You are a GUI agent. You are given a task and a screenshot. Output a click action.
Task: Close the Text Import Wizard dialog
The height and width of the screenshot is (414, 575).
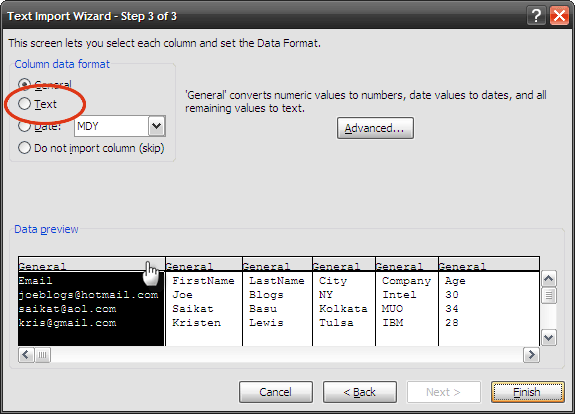pos(559,16)
